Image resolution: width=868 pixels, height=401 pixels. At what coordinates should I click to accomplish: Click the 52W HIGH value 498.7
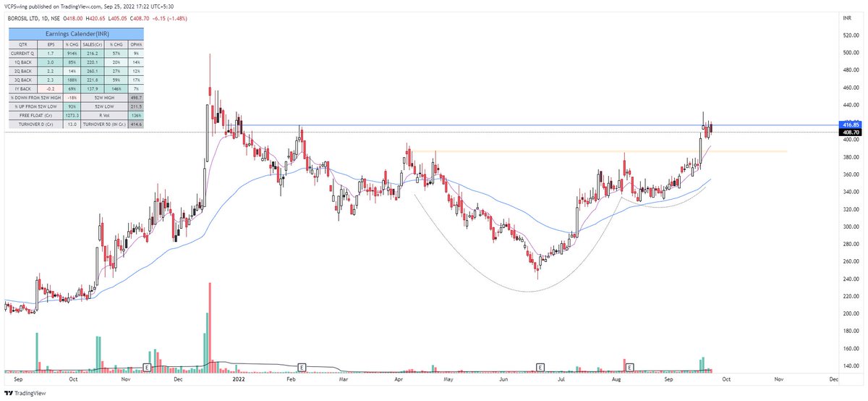136,96
